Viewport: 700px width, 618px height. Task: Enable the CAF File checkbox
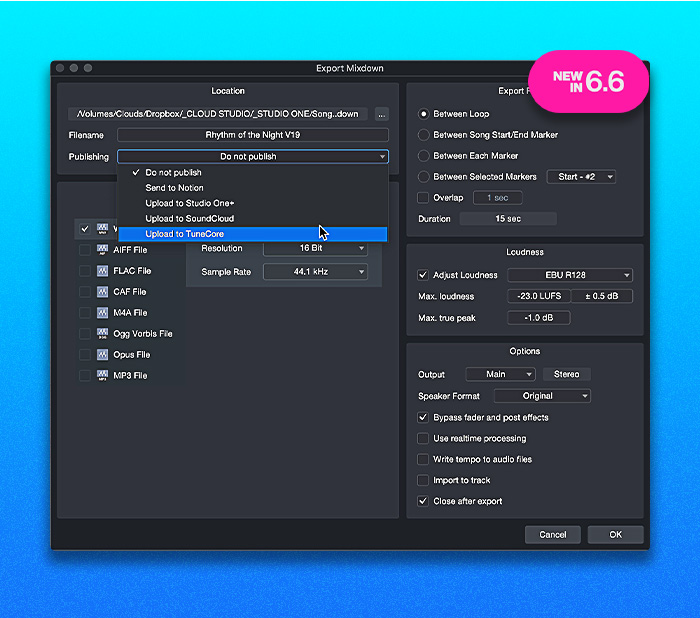[84, 292]
